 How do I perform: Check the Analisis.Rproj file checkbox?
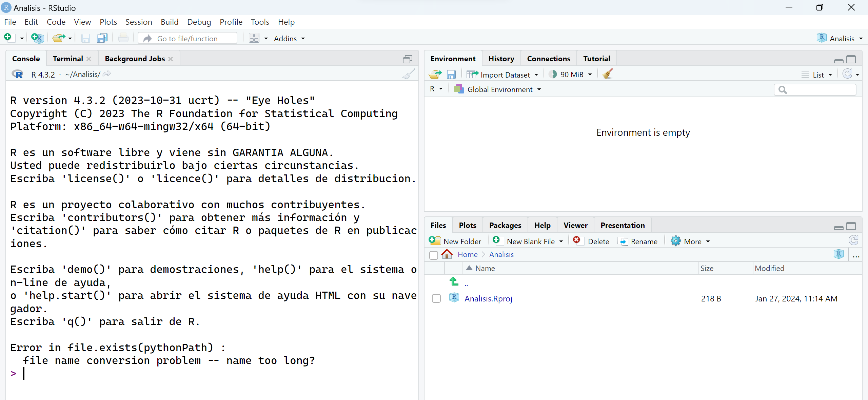436,298
